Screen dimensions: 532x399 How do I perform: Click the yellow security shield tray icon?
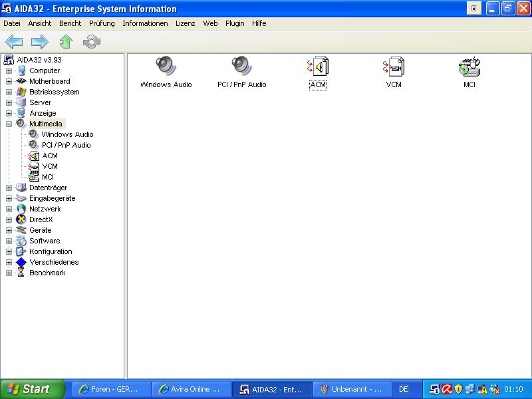[458, 389]
